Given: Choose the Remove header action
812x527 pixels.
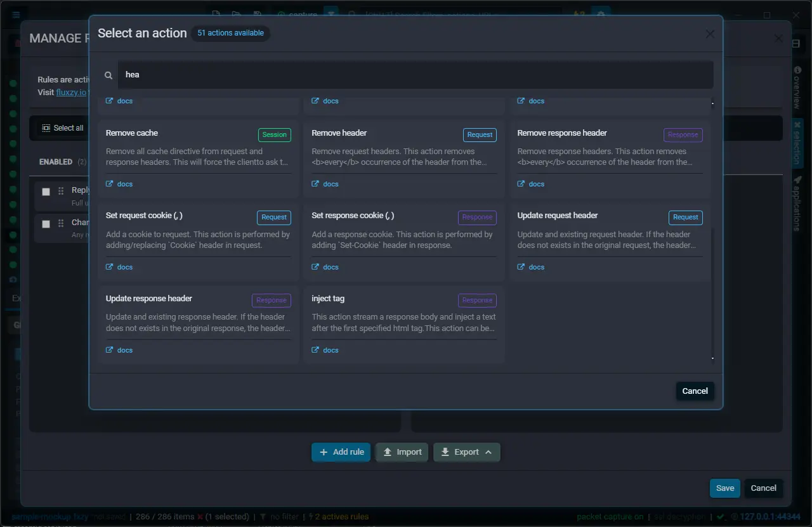Looking at the screenshot, I should pyautogui.click(x=404, y=159).
